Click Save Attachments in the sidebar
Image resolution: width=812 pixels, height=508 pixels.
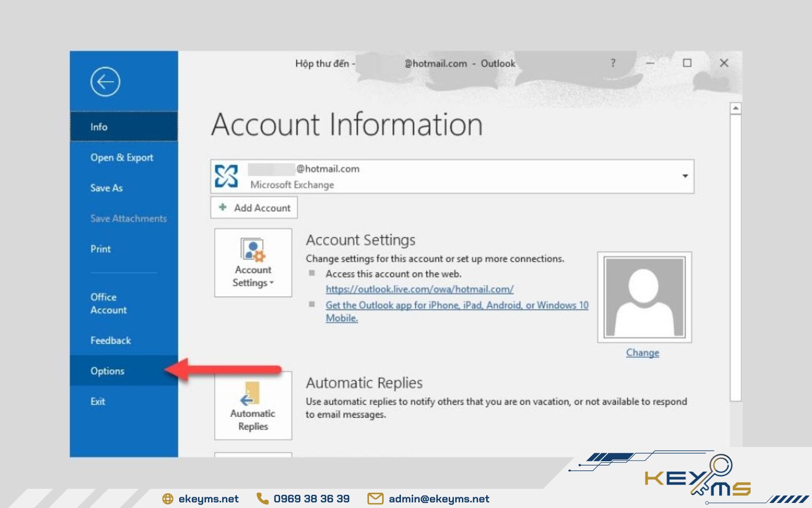[x=124, y=218]
